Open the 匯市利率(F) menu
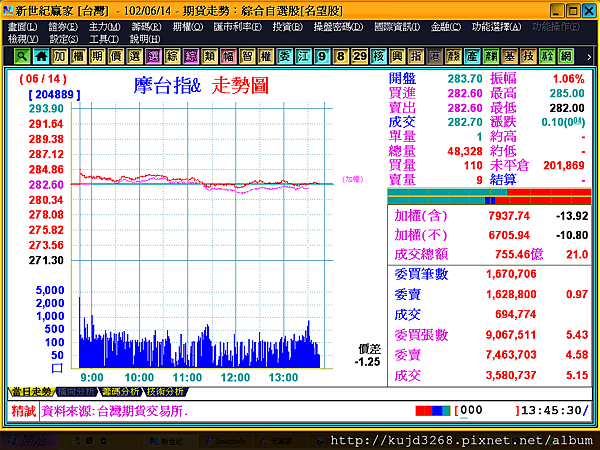Viewport: 600px width, 450px height. (238, 27)
